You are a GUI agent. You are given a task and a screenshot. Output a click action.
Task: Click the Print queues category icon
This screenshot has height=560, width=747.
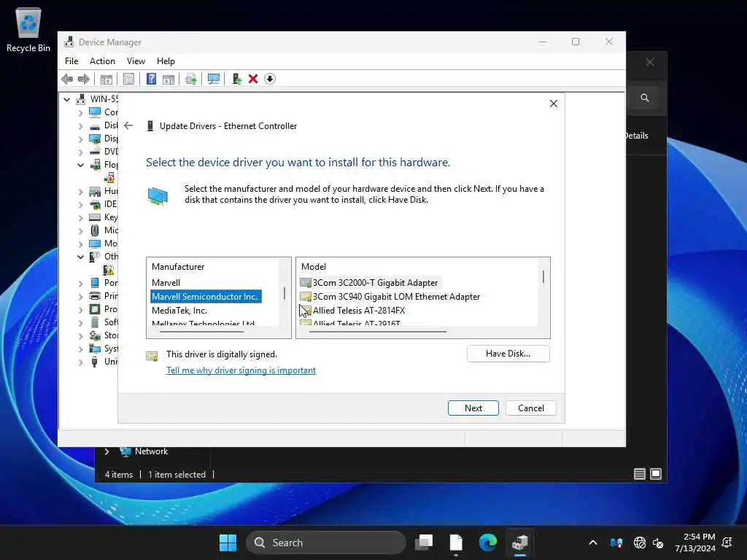click(95, 296)
